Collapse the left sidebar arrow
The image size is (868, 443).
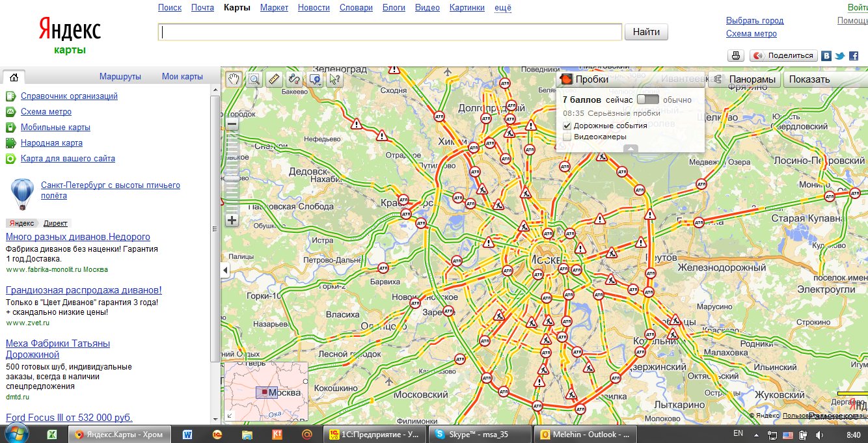[x=225, y=269]
